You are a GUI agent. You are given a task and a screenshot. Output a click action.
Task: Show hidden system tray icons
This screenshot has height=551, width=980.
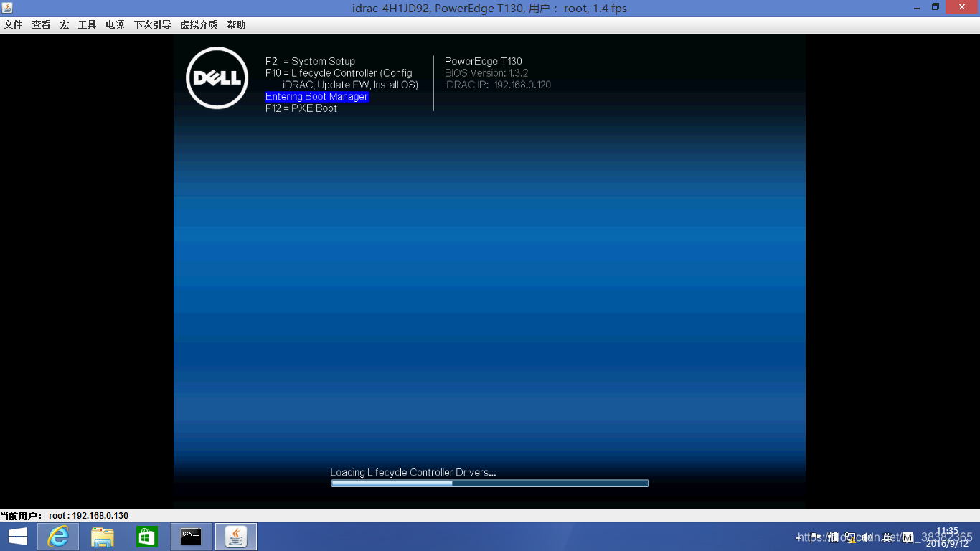799,537
